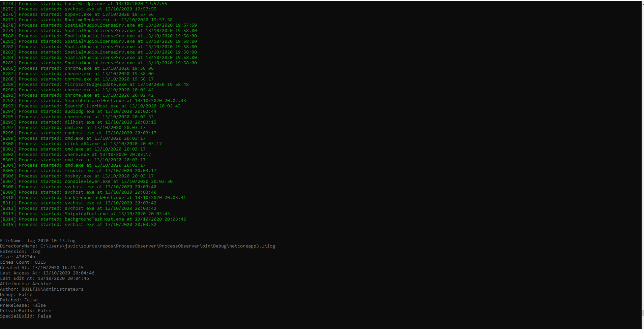Select the [8276] sppsvc.exe log entry
Viewport: 644px width, 329px height.
pos(77,14)
